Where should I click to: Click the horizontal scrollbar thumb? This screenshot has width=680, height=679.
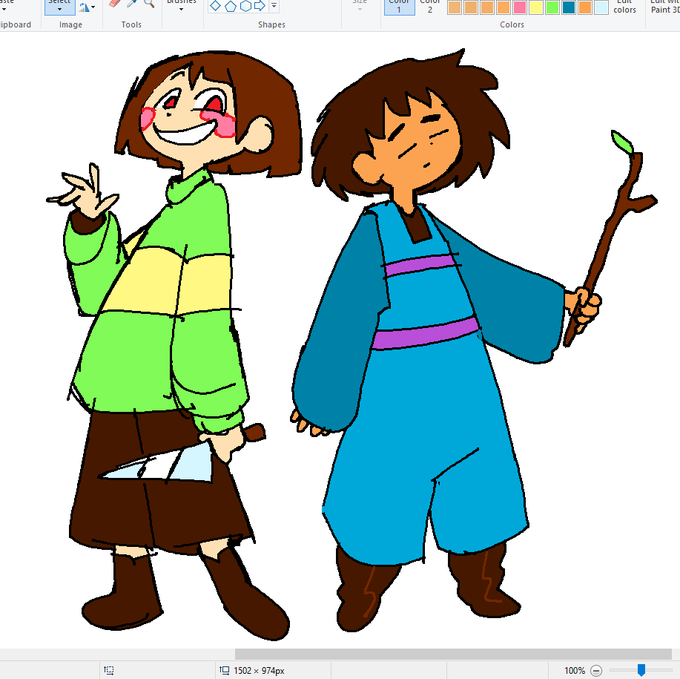point(453,654)
